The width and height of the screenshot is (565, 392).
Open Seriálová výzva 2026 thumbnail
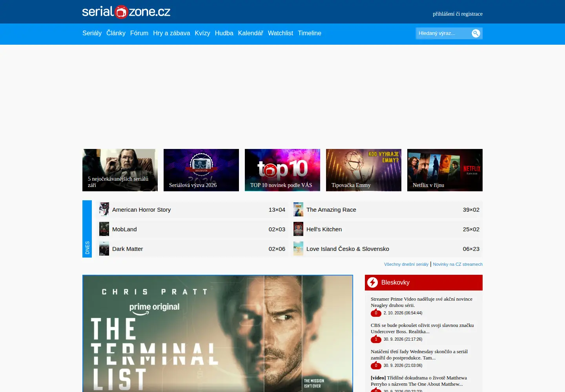coord(201,170)
